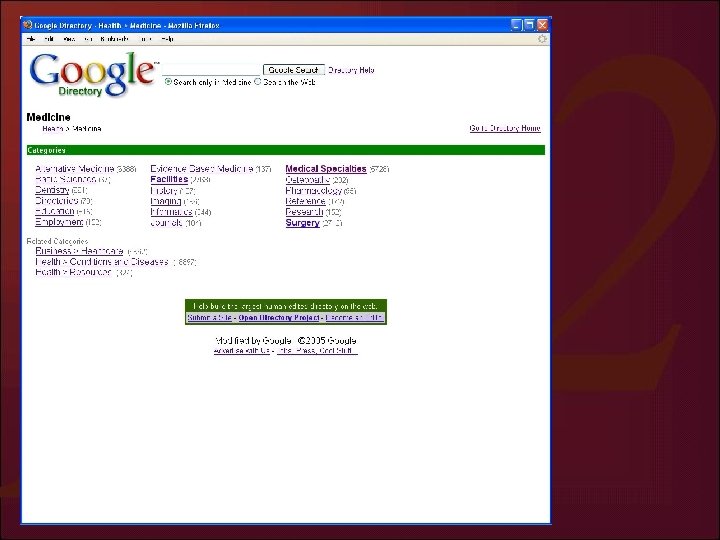Click the 'Become an Editor' link
Screen dimensions: 720x540
pos(354,318)
